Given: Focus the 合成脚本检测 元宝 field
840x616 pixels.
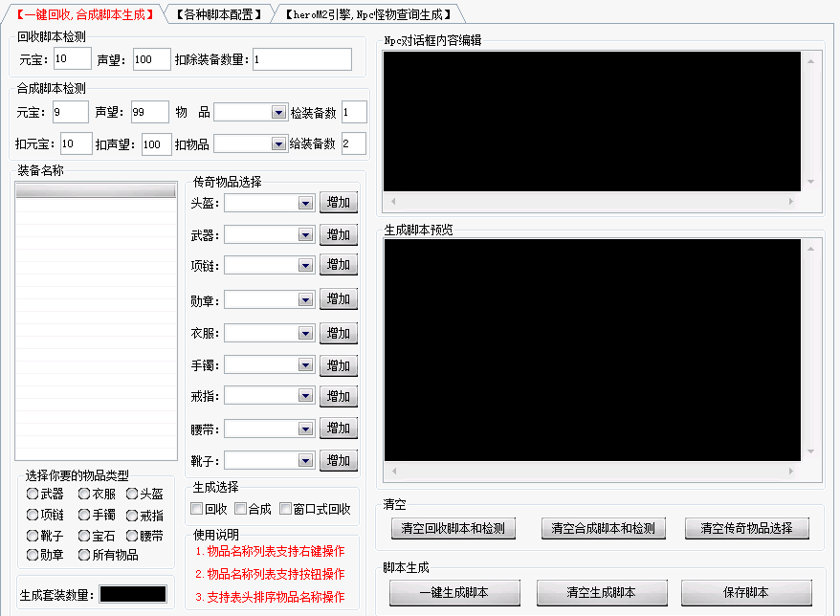Looking at the screenshot, I should [70, 112].
